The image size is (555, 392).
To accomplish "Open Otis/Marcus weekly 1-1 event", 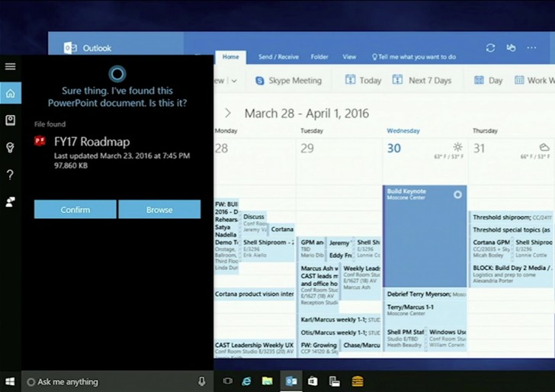I will pyautogui.click(x=340, y=333).
